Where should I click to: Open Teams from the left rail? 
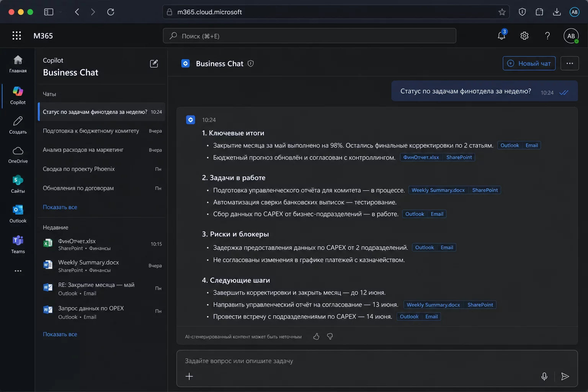(x=18, y=244)
